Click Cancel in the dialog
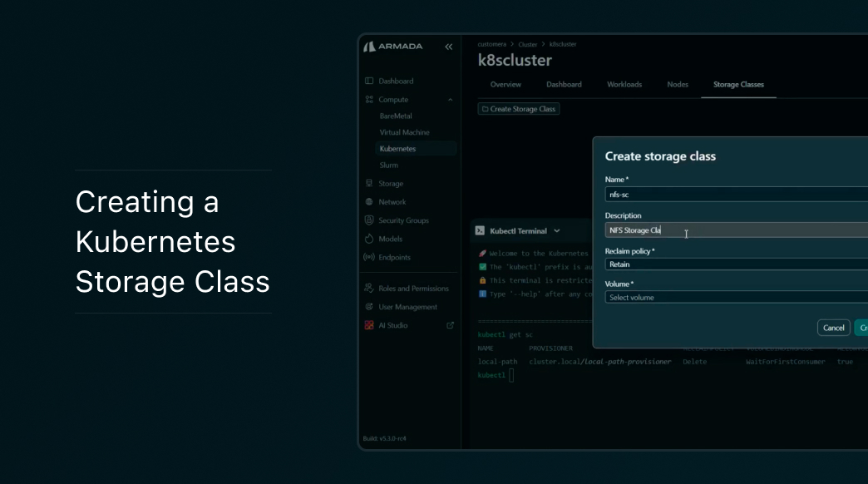Viewport: 868px width, 484px height. click(834, 328)
